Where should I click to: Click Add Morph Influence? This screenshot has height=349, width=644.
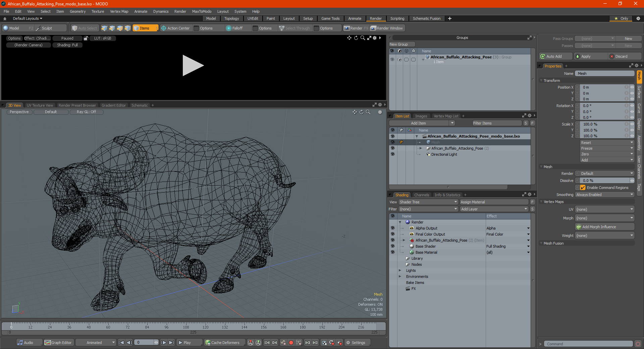coord(605,227)
